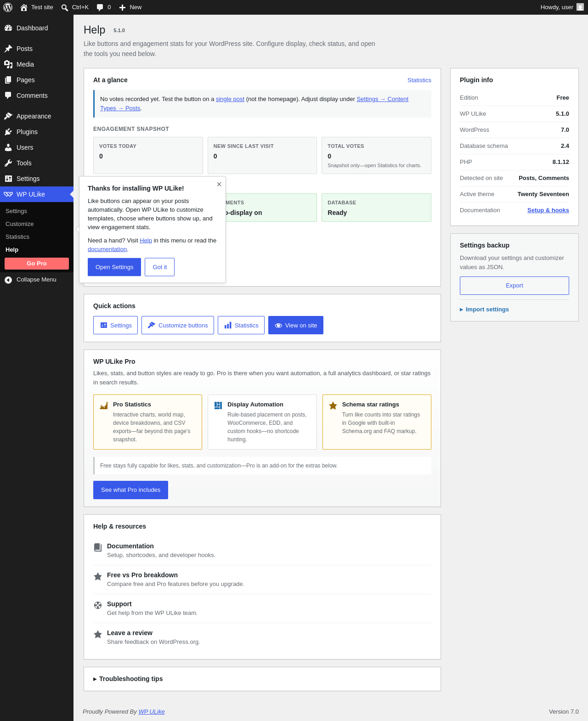The image size is (588, 721).
Task: Click the Documentation book icon
Action: pyautogui.click(x=98, y=547)
